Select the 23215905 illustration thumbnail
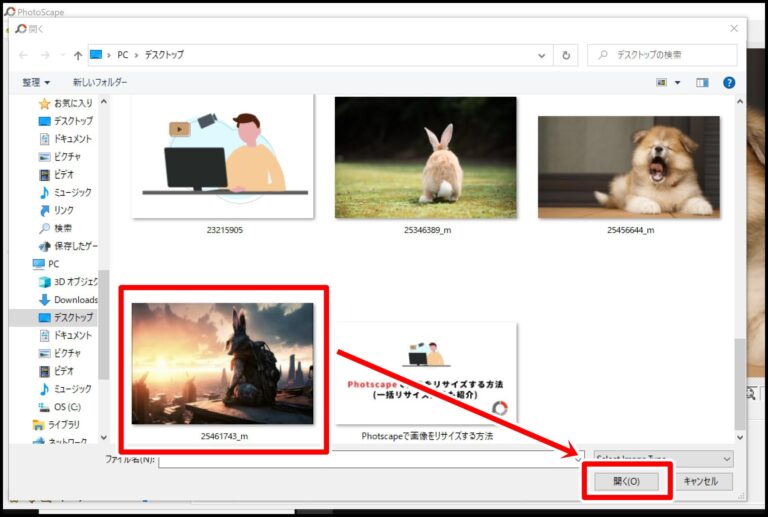Image resolution: width=768 pixels, height=517 pixels. point(223,157)
